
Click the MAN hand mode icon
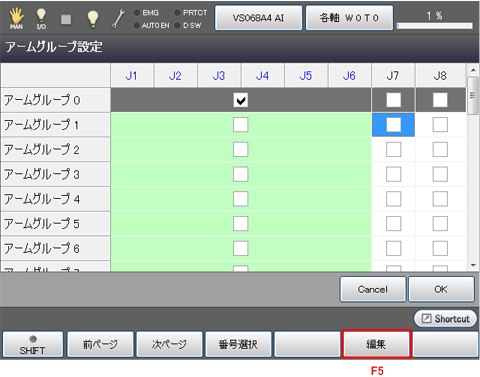coord(16,18)
